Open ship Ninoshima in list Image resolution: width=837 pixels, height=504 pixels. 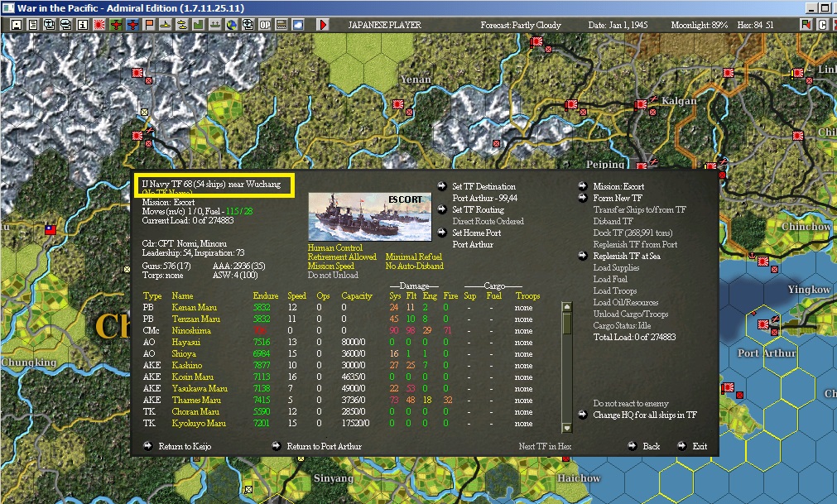[x=191, y=330]
